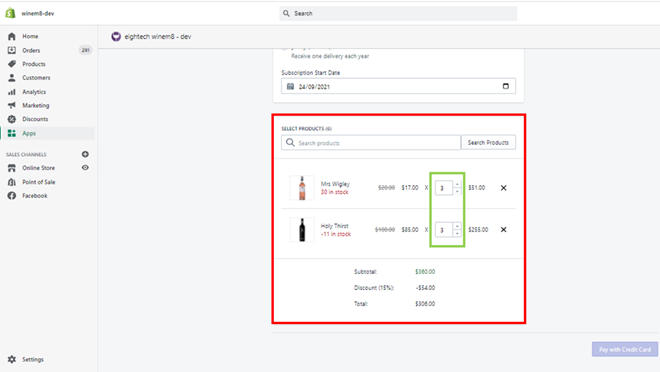The height and width of the screenshot is (372, 660).
Task: Click the Customers person icon
Action: tap(12, 78)
